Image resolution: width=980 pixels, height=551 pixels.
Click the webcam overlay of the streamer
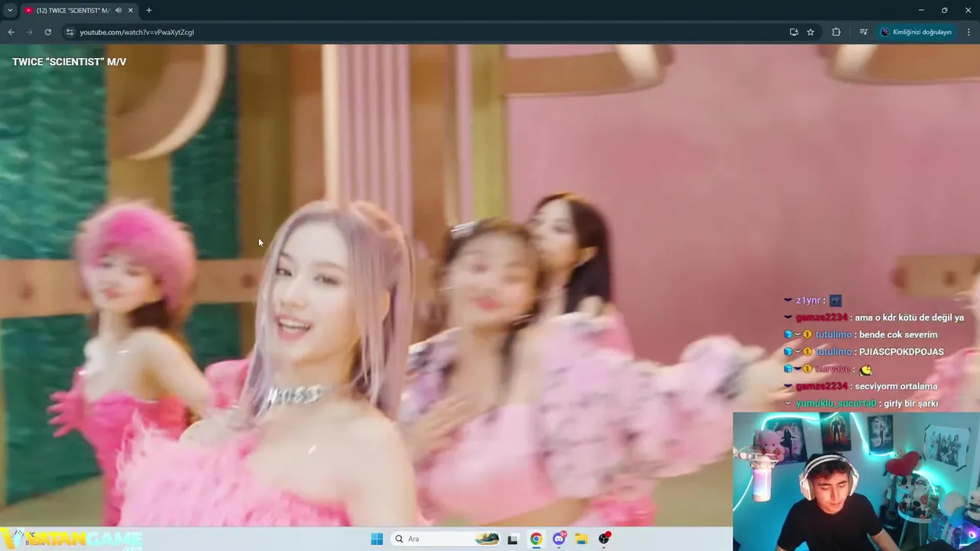856,481
